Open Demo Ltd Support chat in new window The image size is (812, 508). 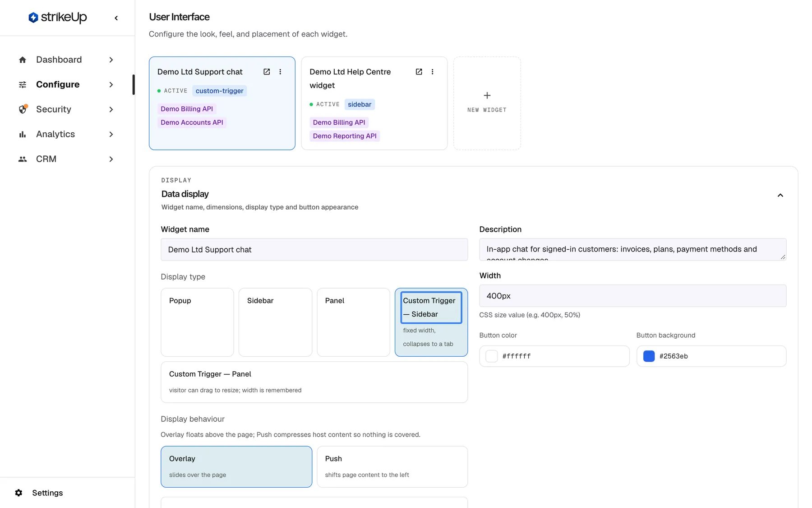267,72
